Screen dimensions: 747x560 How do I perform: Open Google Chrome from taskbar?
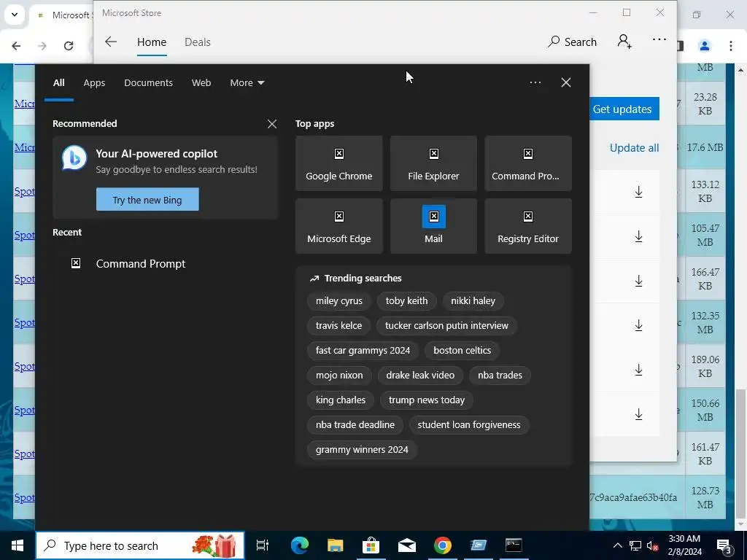(443, 545)
